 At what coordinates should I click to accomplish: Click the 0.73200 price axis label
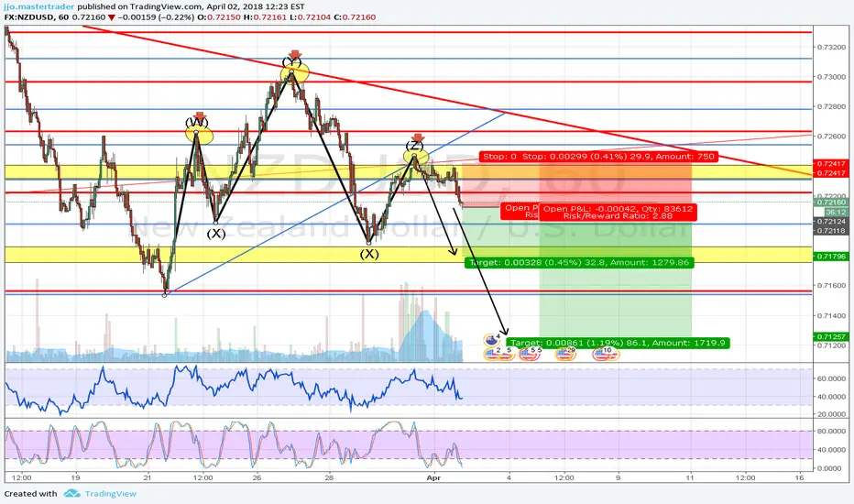pyautogui.click(x=830, y=48)
